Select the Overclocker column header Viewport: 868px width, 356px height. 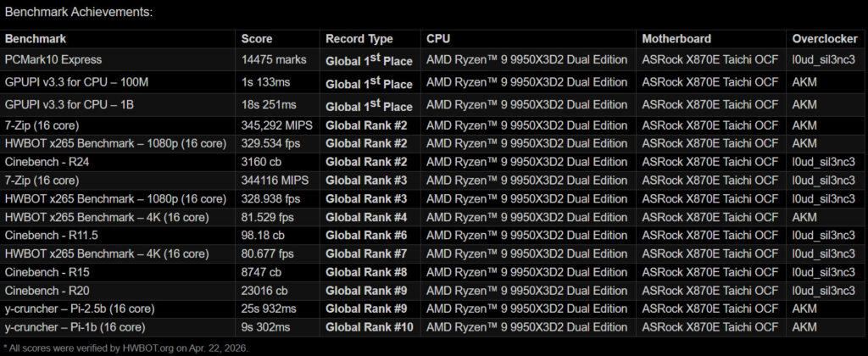[x=824, y=39]
